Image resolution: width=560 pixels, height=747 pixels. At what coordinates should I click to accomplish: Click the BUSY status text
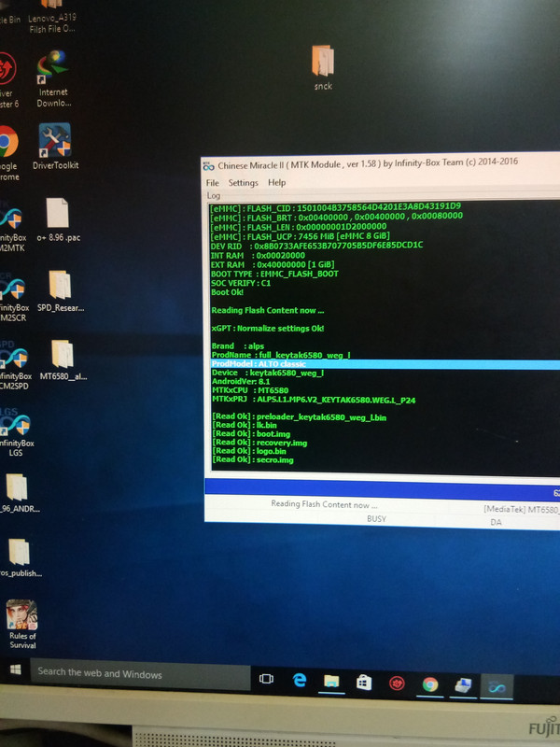click(x=376, y=519)
